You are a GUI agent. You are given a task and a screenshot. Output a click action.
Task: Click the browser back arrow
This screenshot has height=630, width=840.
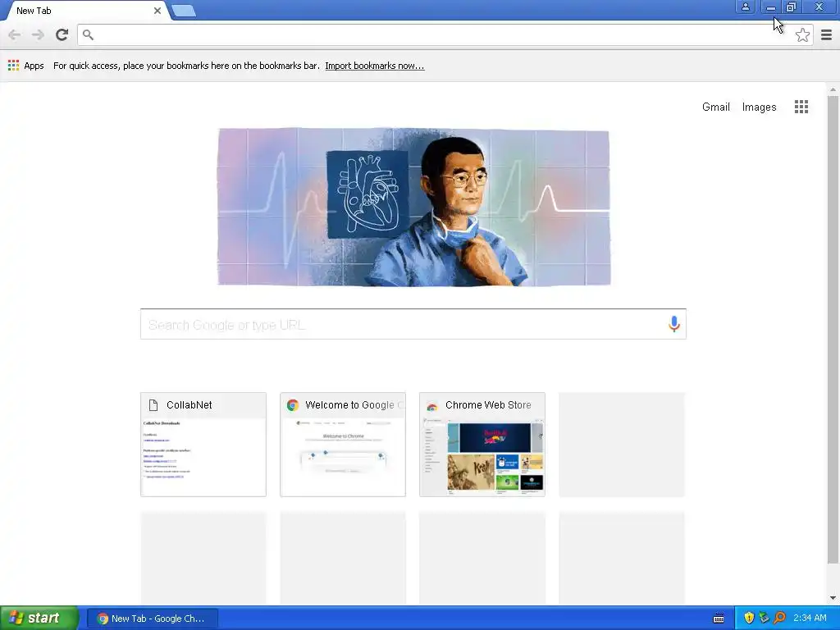15,34
